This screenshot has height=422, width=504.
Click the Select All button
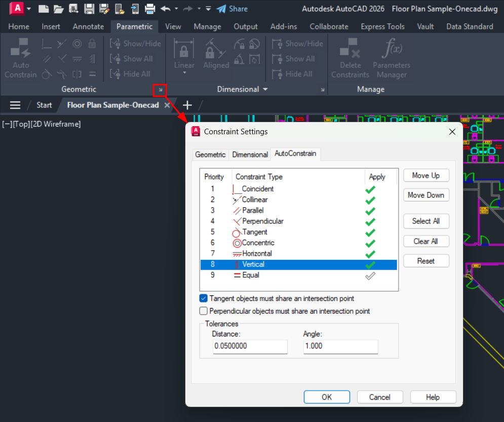pyautogui.click(x=426, y=221)
